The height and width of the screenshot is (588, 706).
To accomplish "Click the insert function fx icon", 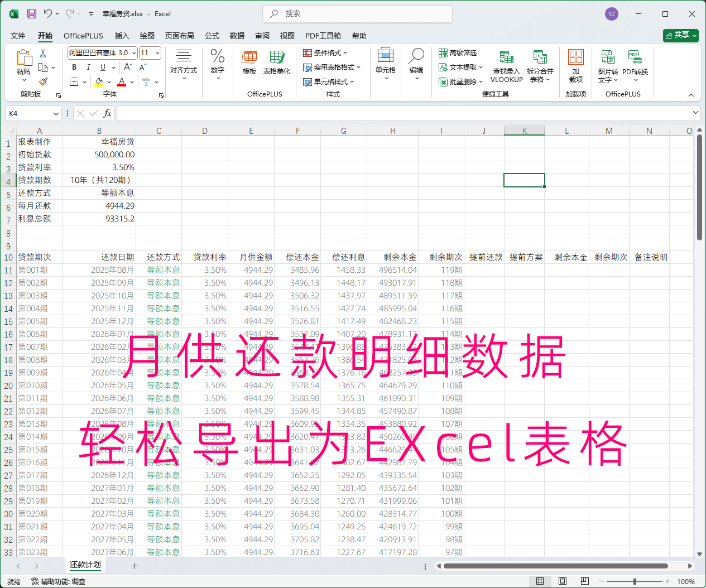I will click(108, 113).
